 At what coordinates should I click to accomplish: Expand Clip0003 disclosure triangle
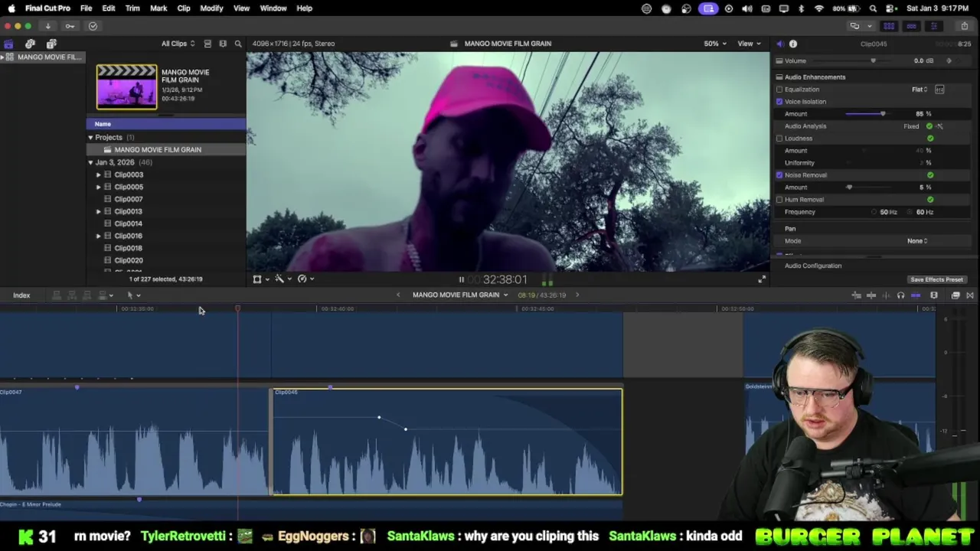click(x=98, y=174)
